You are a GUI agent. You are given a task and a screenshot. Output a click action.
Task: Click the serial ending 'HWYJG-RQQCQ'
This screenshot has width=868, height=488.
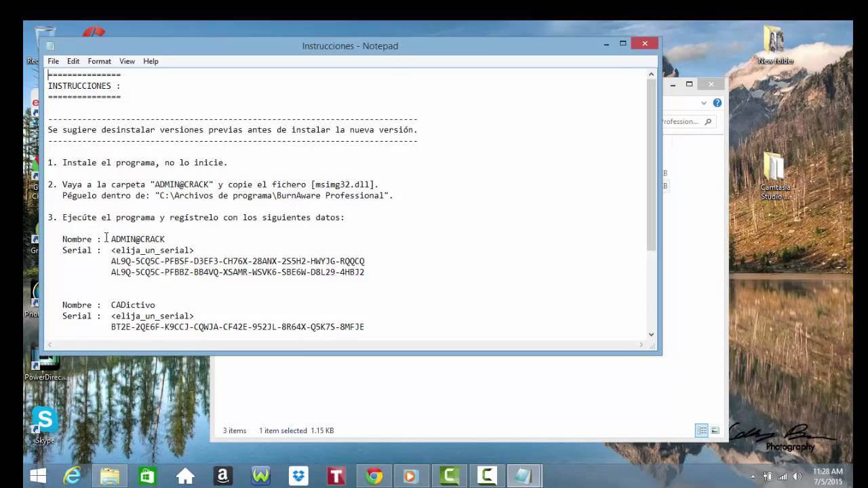237,261
